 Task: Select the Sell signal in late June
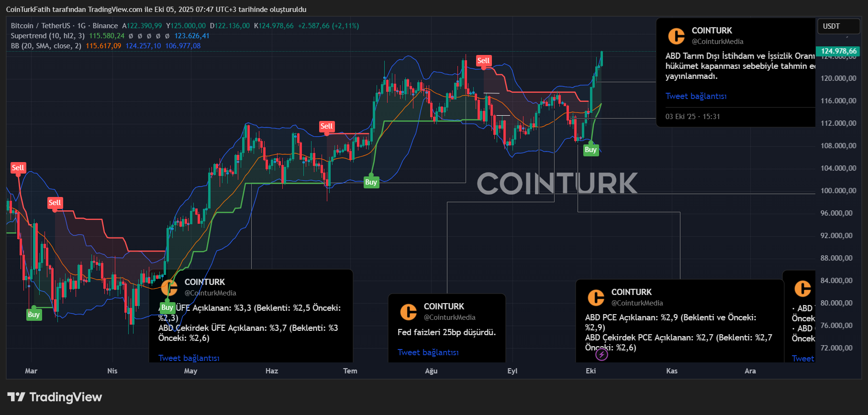click(x=326, y=126)
